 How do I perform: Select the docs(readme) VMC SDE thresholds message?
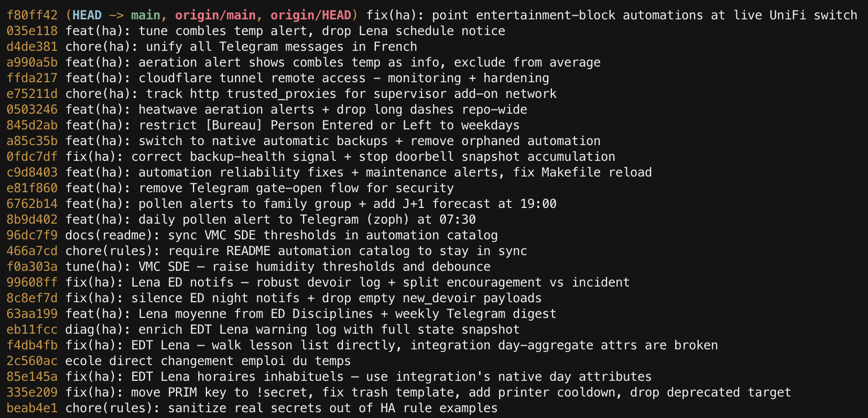(x=281, y=235)
